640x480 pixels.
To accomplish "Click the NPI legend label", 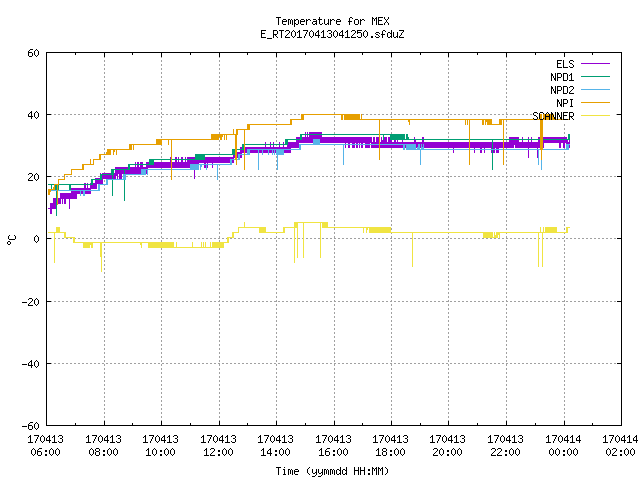I will pos(565,103).
